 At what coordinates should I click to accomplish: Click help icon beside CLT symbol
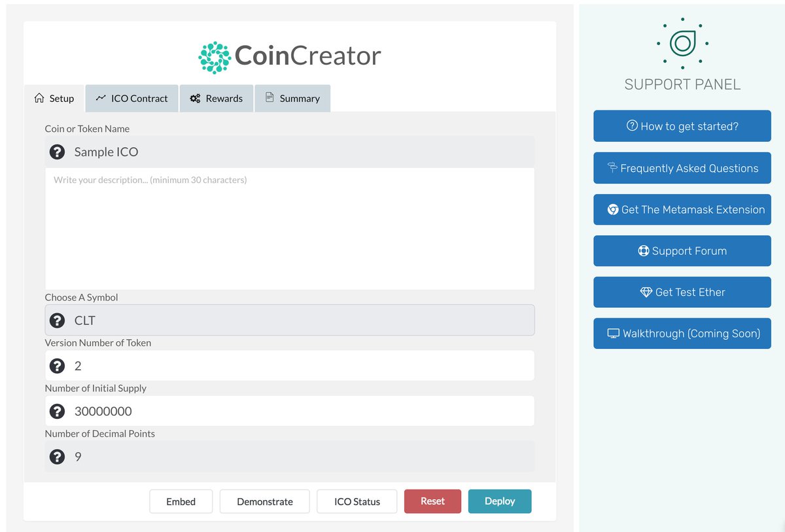click(58, 320)
